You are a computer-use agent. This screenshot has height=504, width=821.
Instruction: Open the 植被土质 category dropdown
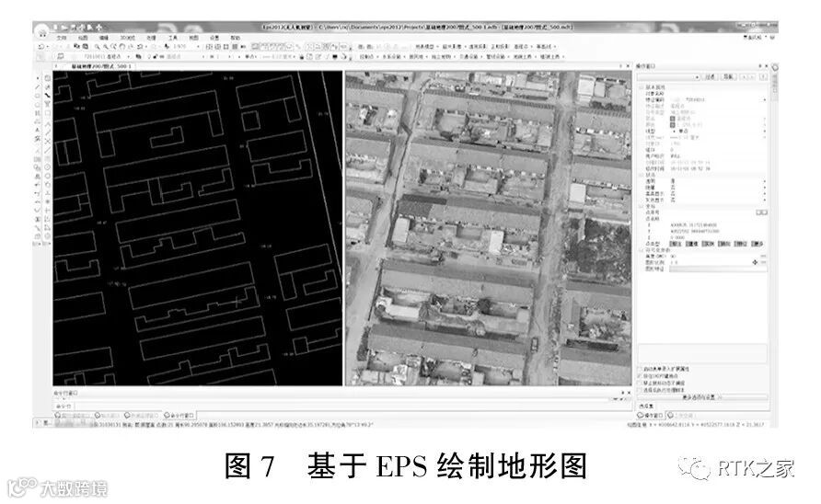552,56
